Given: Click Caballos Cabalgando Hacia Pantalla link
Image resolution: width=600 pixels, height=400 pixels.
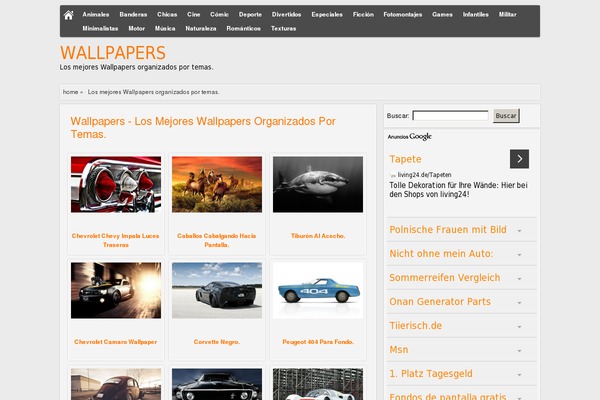Looking at the screenshot, I should coord(217,240).
